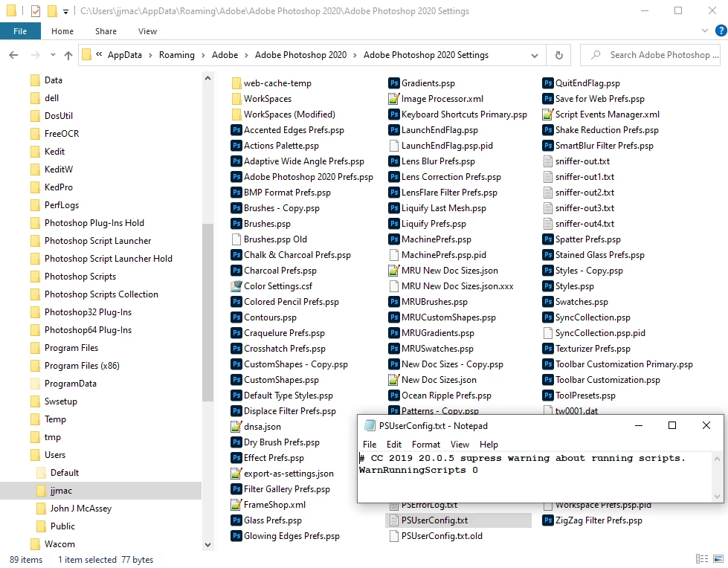Image resolution: width=728 pixels, height=568 pixels.
Task: Click the navigation pane scroll up arrow
Action: click(207, 78)
